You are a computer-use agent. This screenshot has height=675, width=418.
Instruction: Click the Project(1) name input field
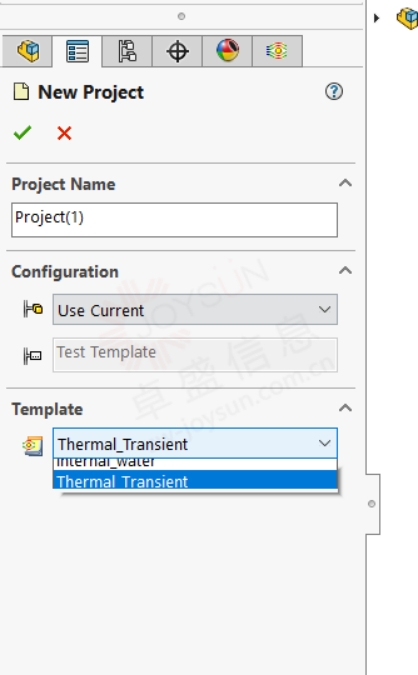click(x=174, y=220)
